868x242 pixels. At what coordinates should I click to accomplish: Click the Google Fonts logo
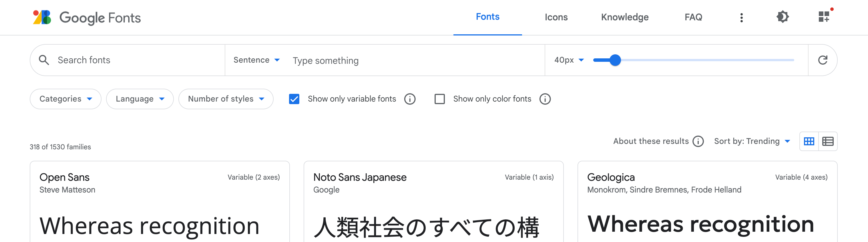87,17
